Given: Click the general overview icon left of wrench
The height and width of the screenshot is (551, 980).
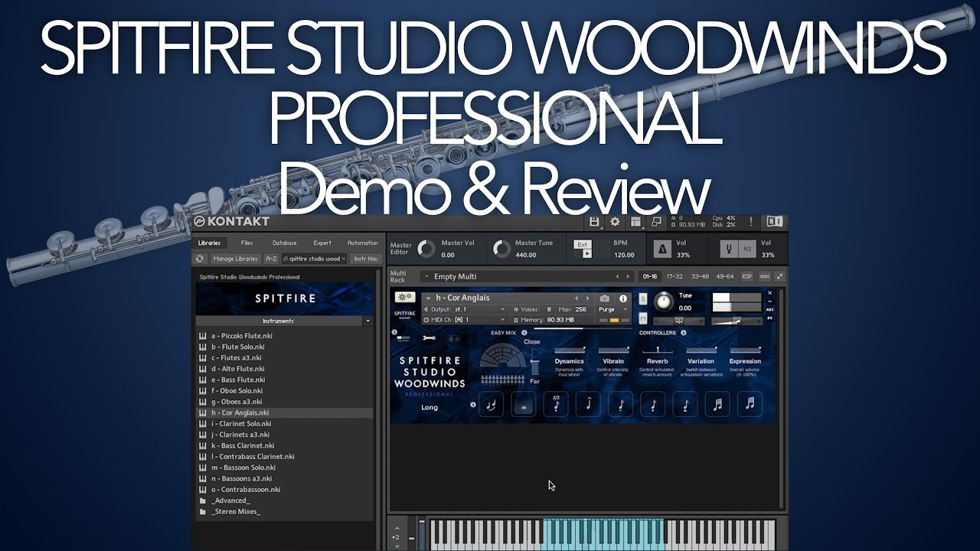Looking at the screenshot, I should click(x=403, y=338).
